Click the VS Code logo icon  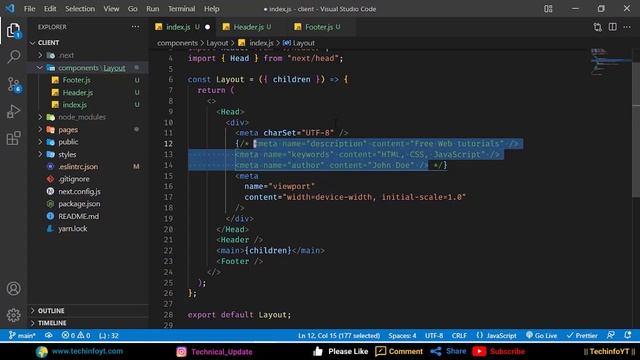coord(10,8)
